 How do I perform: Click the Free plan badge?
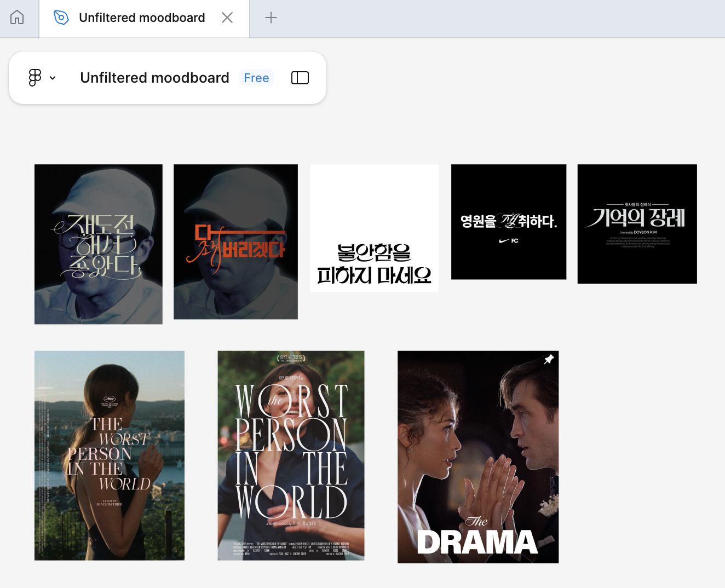pyautogui.click(x=256, y=78)
